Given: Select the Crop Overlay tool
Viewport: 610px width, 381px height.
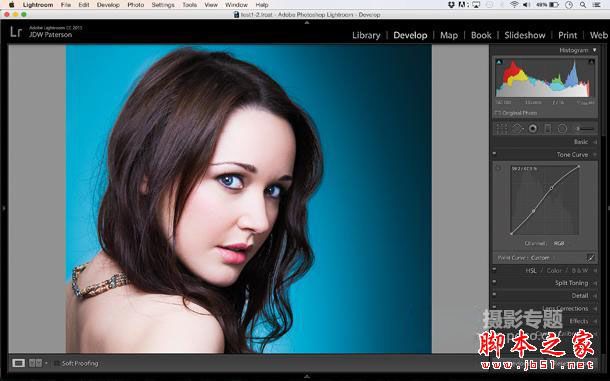Looking at the screenshot, I should (502, 129).
